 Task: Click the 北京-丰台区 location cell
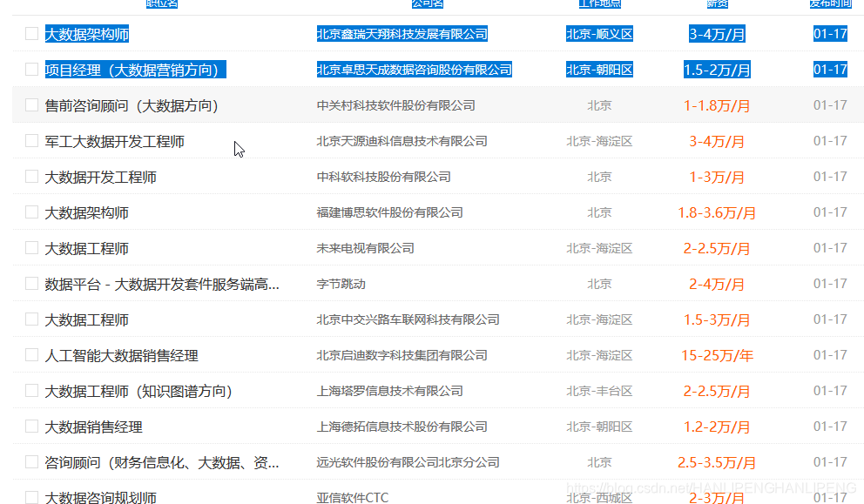click(x=599, y=391)
